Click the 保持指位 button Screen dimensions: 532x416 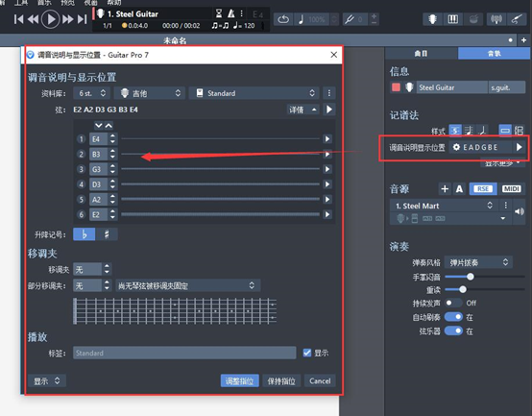[x=281, y=380]
